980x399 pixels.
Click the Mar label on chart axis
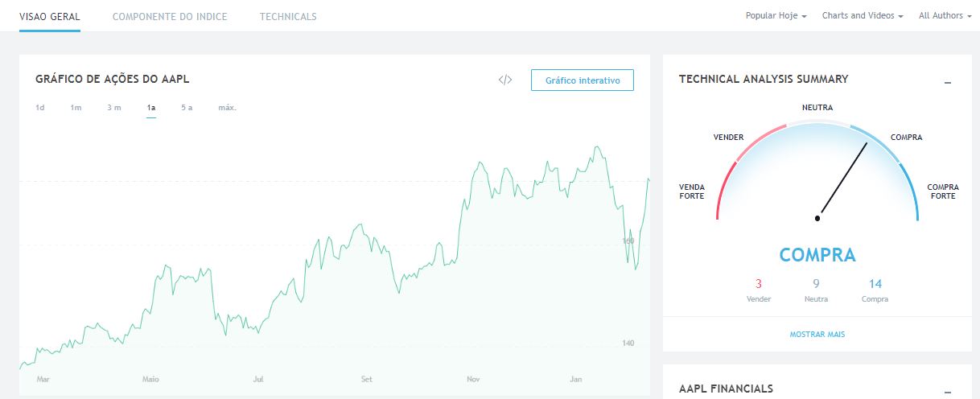click(43, 378)
